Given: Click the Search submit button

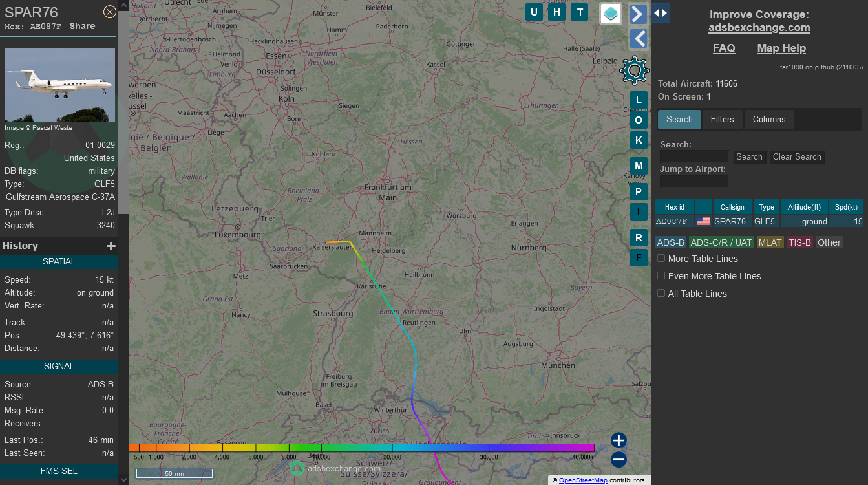Looking at the screenshot, I should 749,156.
